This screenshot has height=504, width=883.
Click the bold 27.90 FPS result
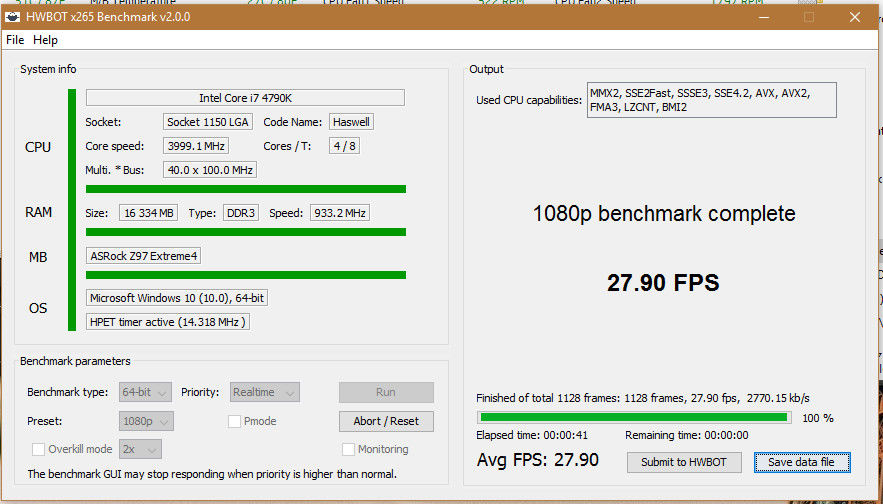663,283
